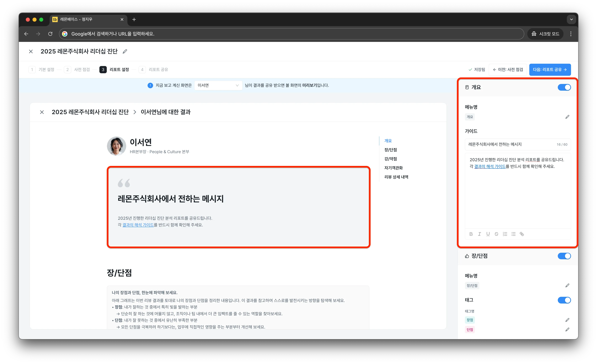
Task: Click the 레몬주식회사에서 전하는 메시지 preview heading
Action: point(171,199)
